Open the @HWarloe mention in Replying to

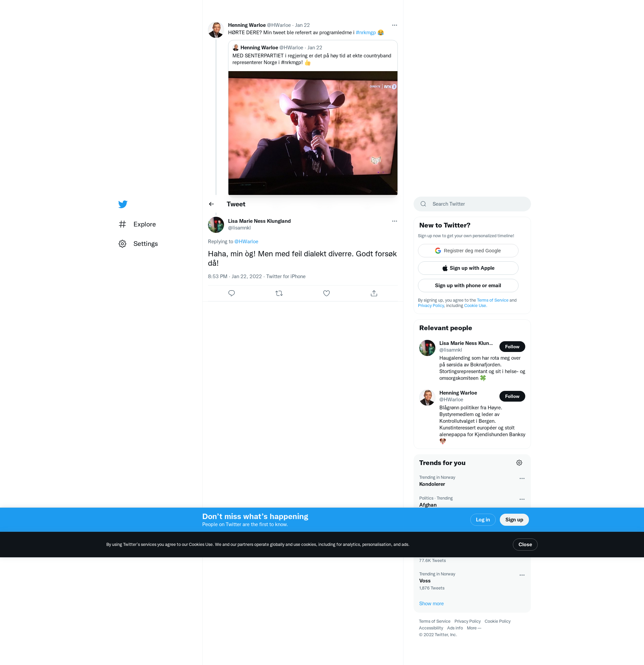[x=246, y=242]
